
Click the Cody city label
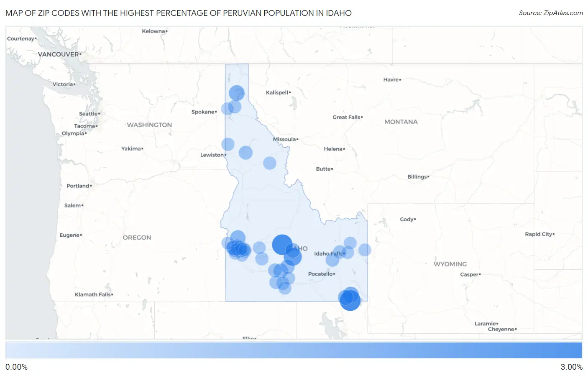pyautogui.click(x=406, y=219)
